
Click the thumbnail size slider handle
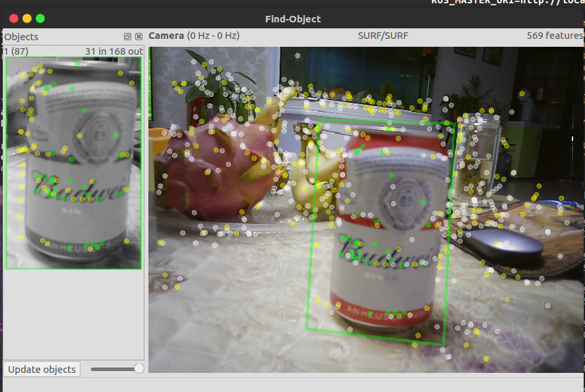pyautogui.click(x=139, y=369)
